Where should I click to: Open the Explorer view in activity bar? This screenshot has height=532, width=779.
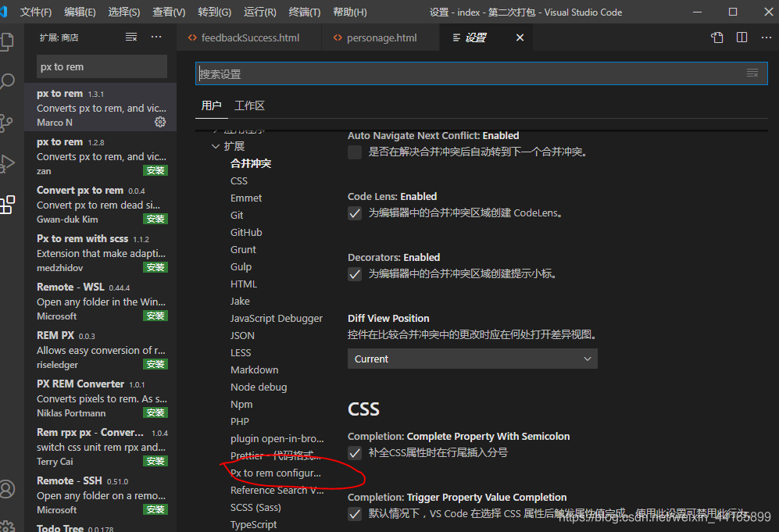[x=6, y=41]
